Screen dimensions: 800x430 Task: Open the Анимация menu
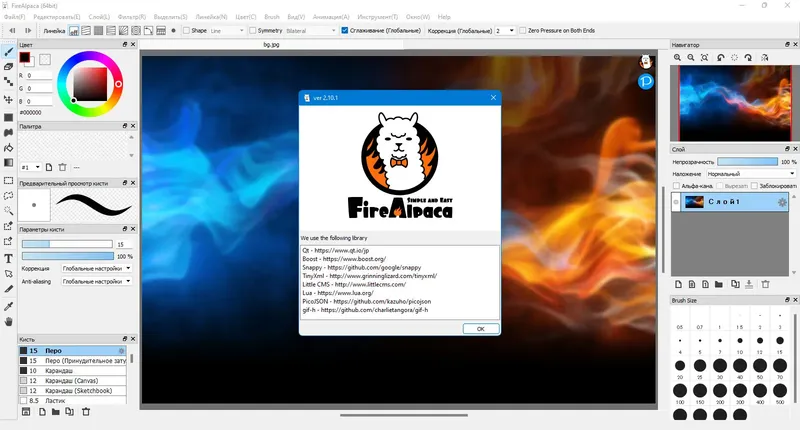coord(331,17)
